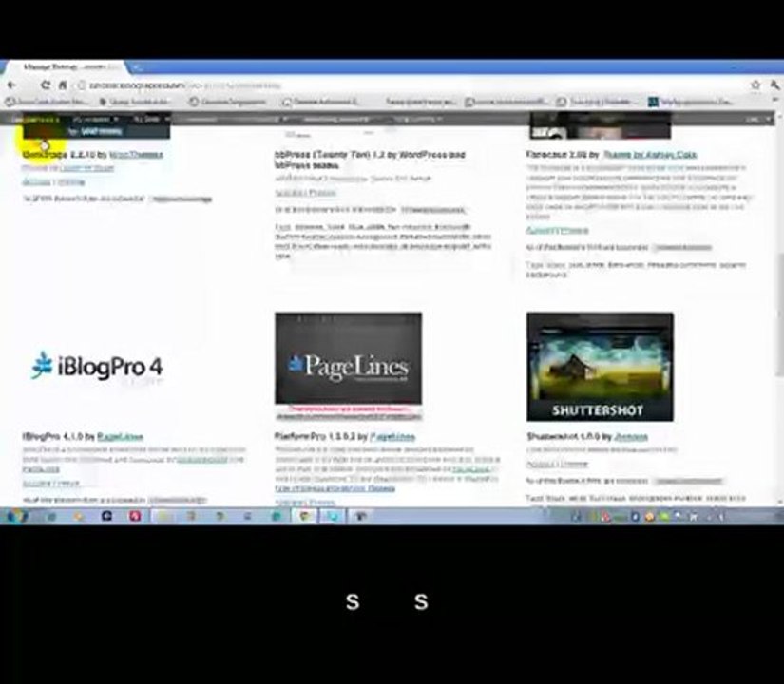This screenshot has height=684, width=784.
Task: Open the Windows Start button
Action: tap(16, 516)
